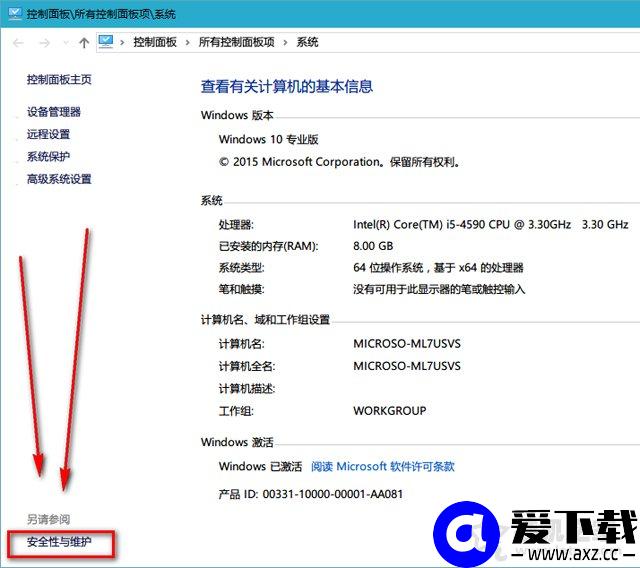Click the Intel Core i5-4590 processor value
640x568 pixels.
point(491,224)
